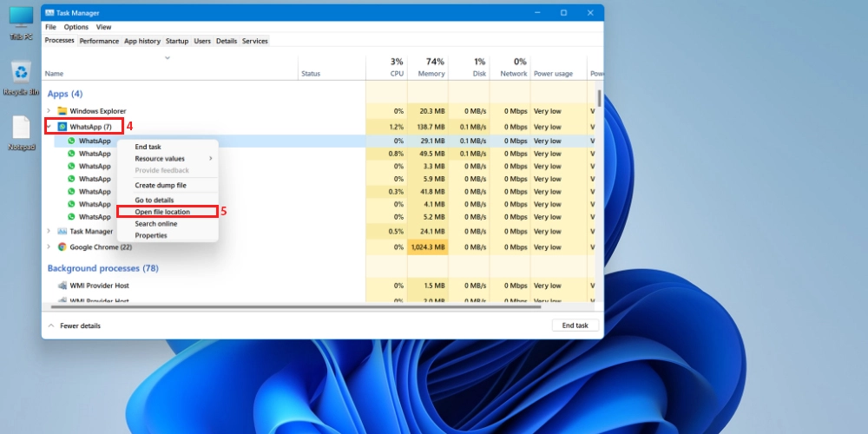Click the Windows Explorer folder icon
The image size is (868, 434).
click(62, 111)
